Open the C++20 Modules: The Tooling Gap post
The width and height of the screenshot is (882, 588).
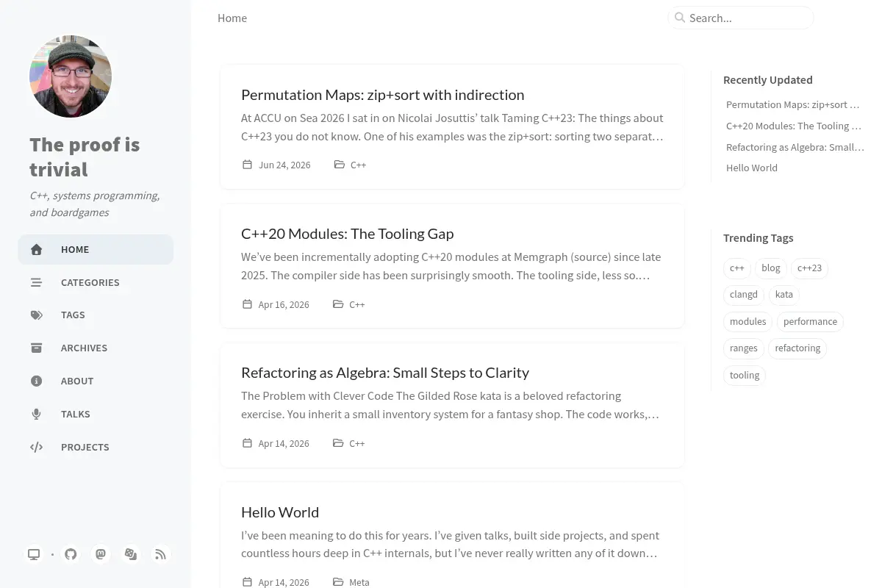pos(347,234)
